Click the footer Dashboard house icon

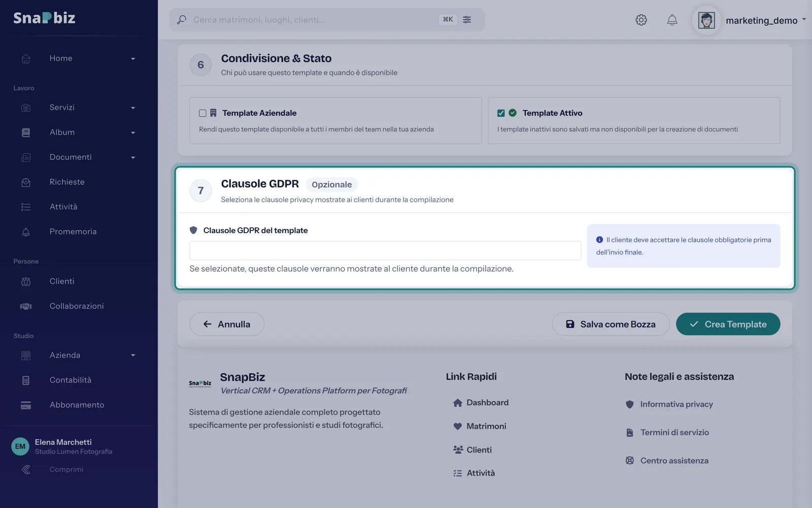point(457,403)
